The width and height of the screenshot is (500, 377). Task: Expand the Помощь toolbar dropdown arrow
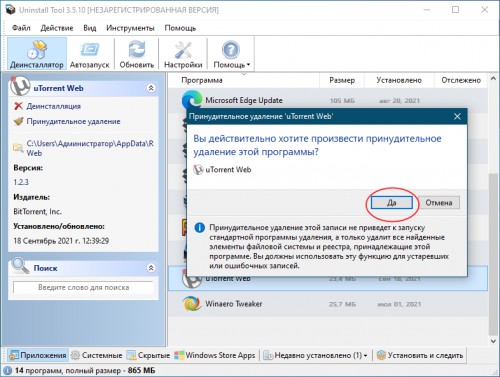pos(248,65)
